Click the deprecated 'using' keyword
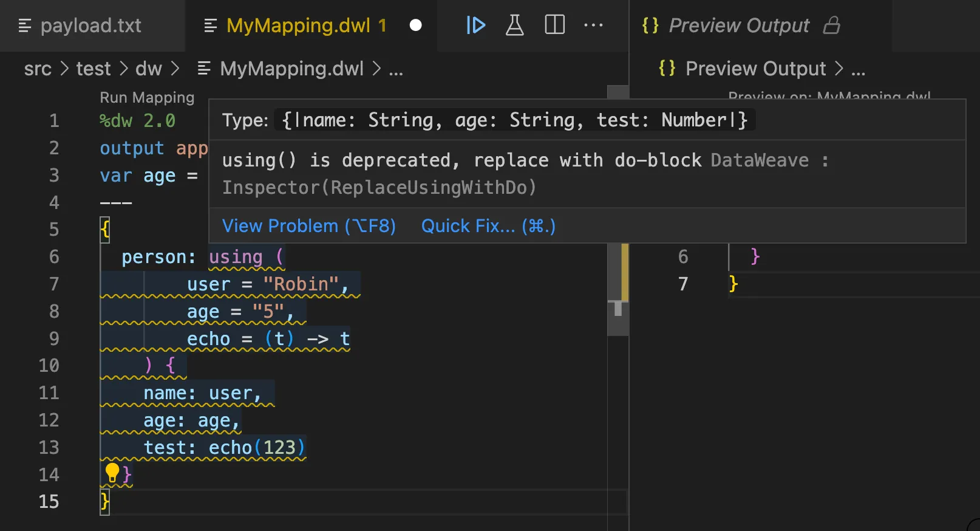Screen dimensions: 980x531 (236, 257)
